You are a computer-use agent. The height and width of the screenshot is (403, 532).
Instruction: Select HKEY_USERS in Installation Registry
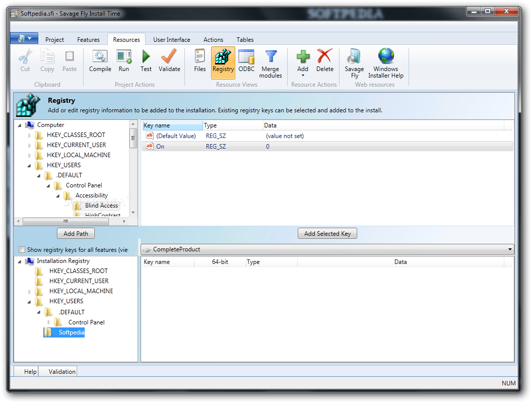(x=66, y=302)
